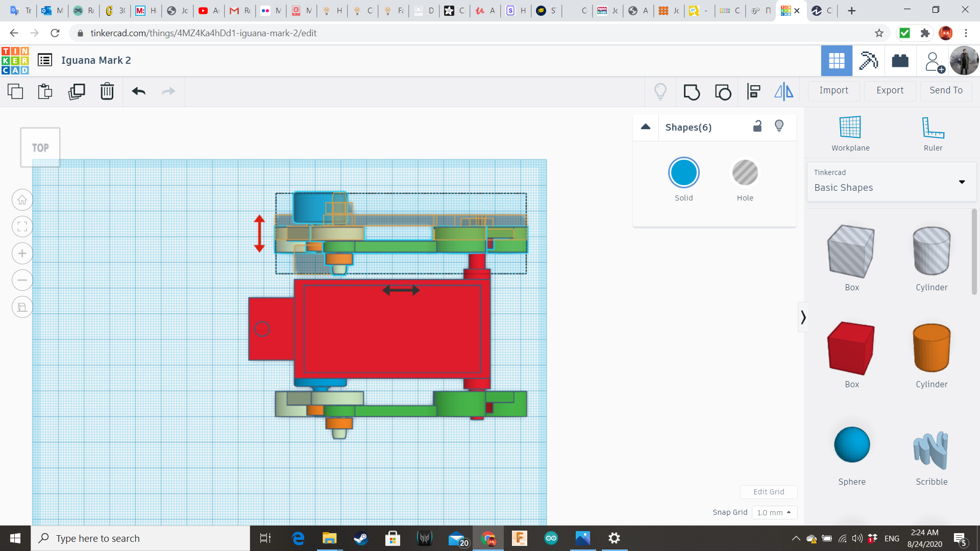Toggle lock editing padlock in Shapes panel
The image size is (980, 551).
click(x=757, y=127)
